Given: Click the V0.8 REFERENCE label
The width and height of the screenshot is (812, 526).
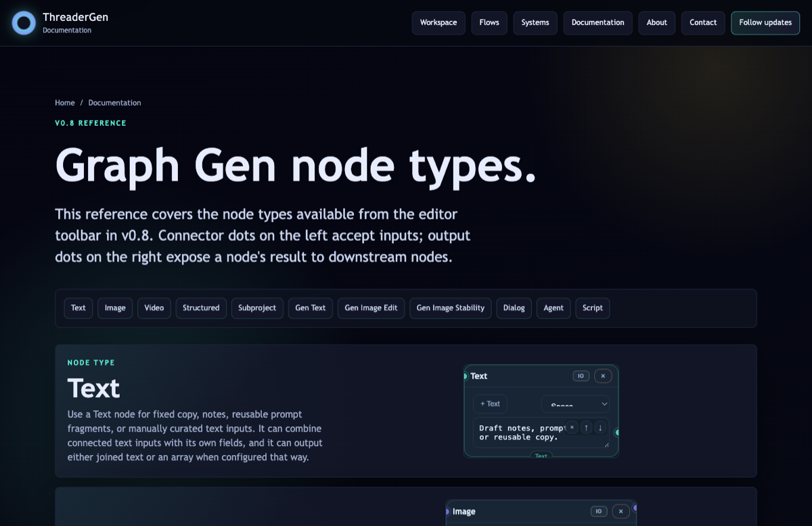Looking at the screenshot, I should [91, 123].
